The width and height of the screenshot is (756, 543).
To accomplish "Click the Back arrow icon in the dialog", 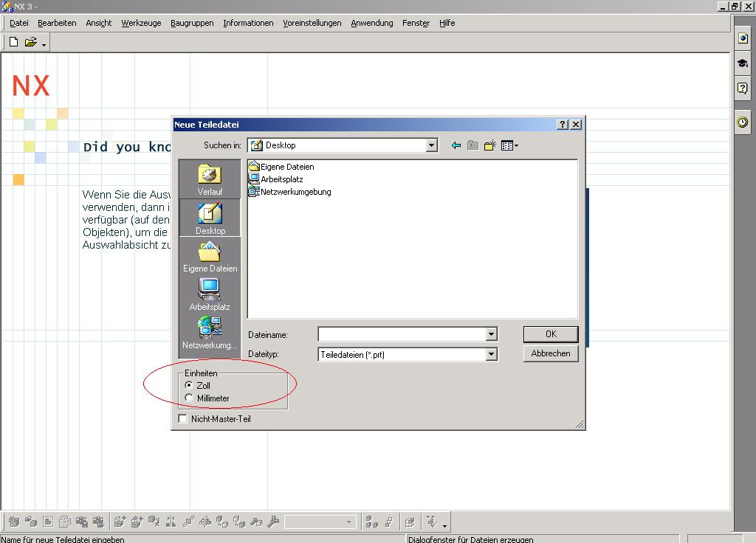I will pos(456,145).
